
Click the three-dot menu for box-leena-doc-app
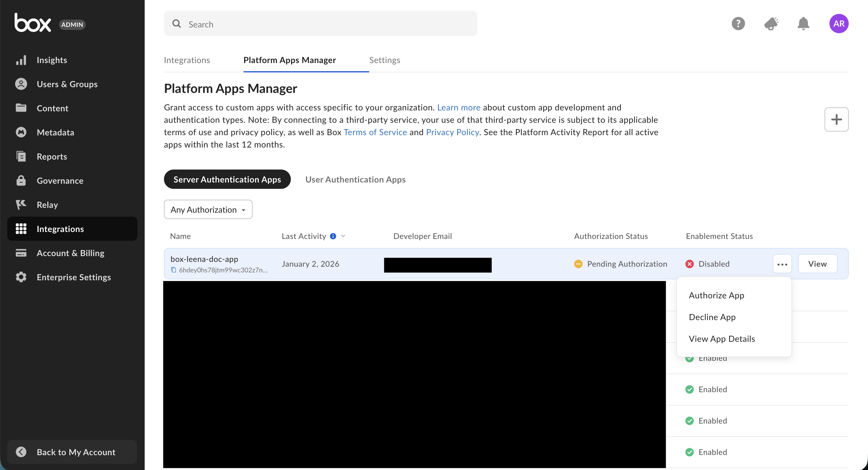pyautogui.click(x=782, y=264)
